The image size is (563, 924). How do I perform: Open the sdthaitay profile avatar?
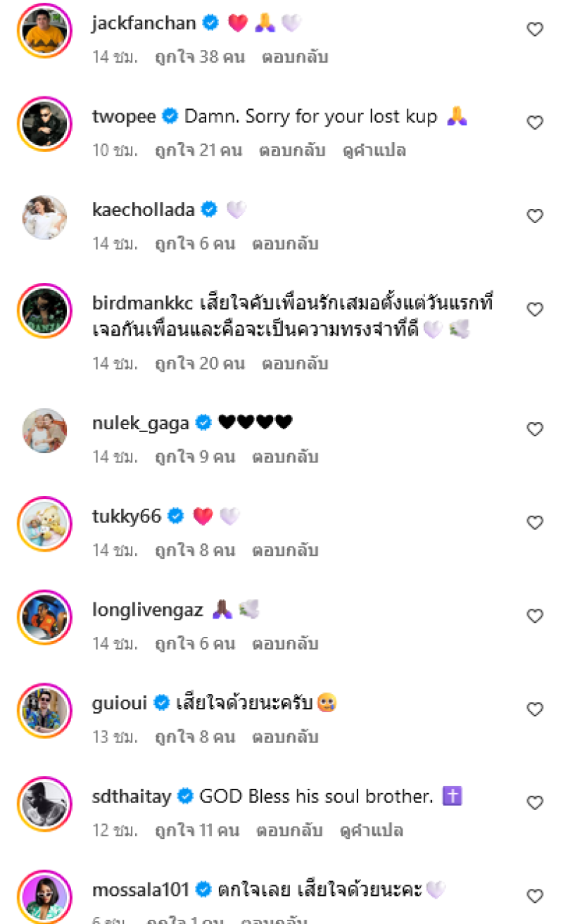[44, 803]
